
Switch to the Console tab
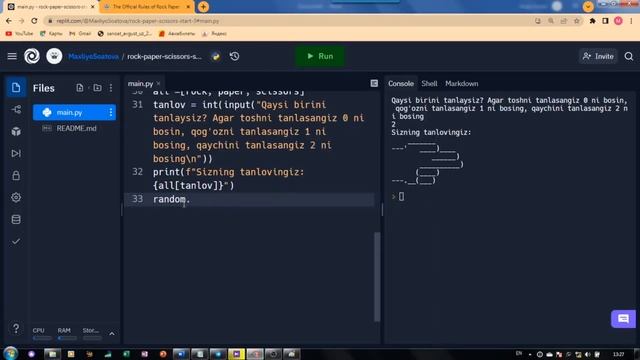pyautogui.click(x=401, y=83)
